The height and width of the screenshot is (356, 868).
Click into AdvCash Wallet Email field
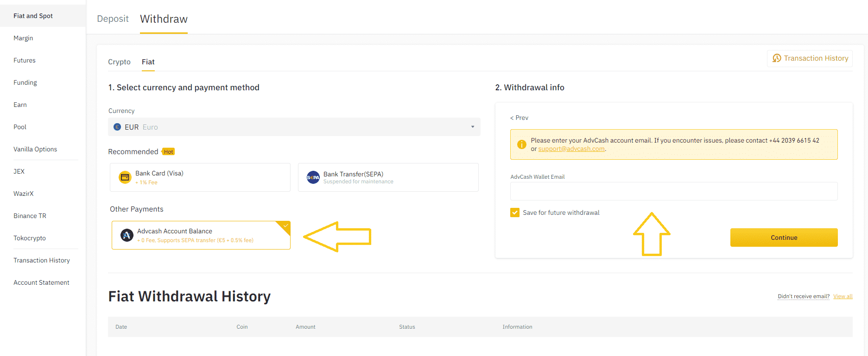pyautogui.click(x=673, y=191)
